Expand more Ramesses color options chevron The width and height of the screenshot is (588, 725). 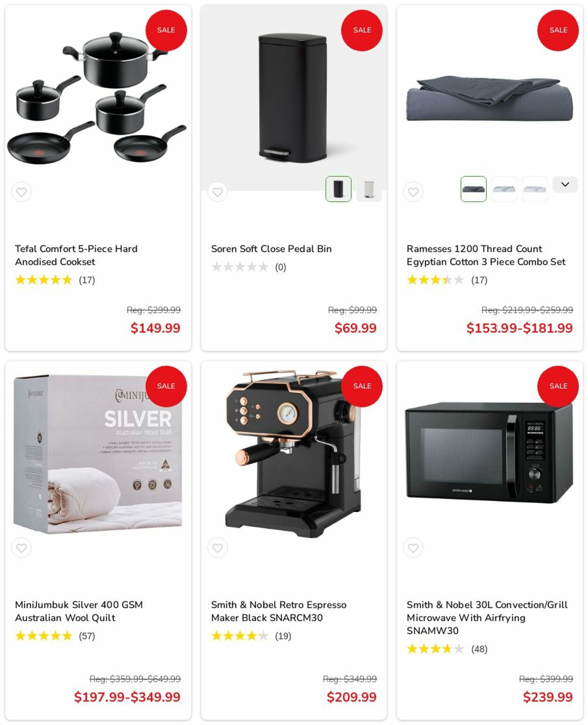click(565, 184)
